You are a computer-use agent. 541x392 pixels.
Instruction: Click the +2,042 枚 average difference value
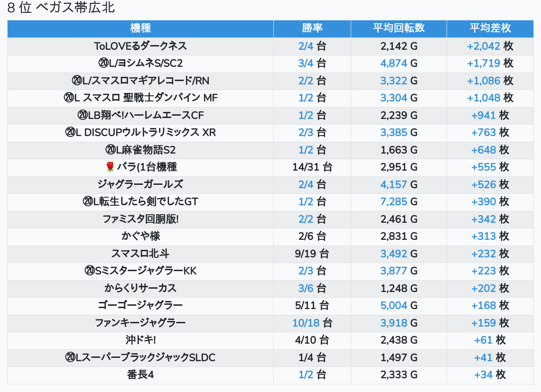pyautogui.click(x=490, y=46)
